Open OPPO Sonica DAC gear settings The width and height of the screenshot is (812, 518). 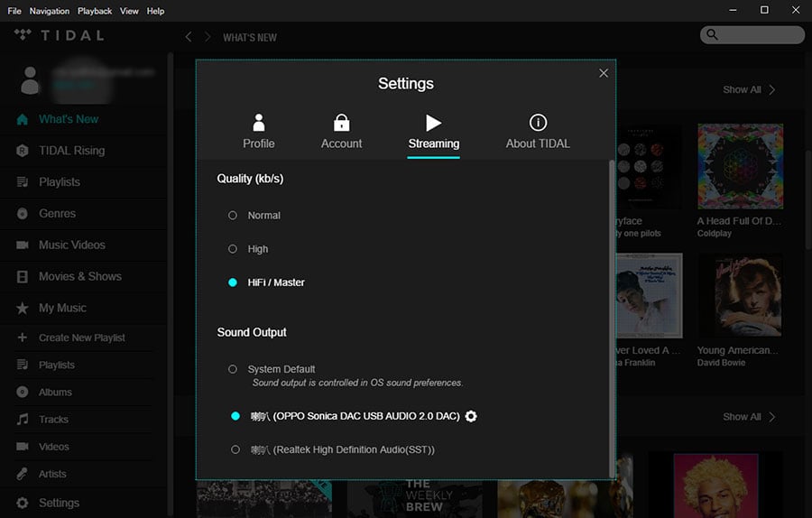[x=471, y=416]
